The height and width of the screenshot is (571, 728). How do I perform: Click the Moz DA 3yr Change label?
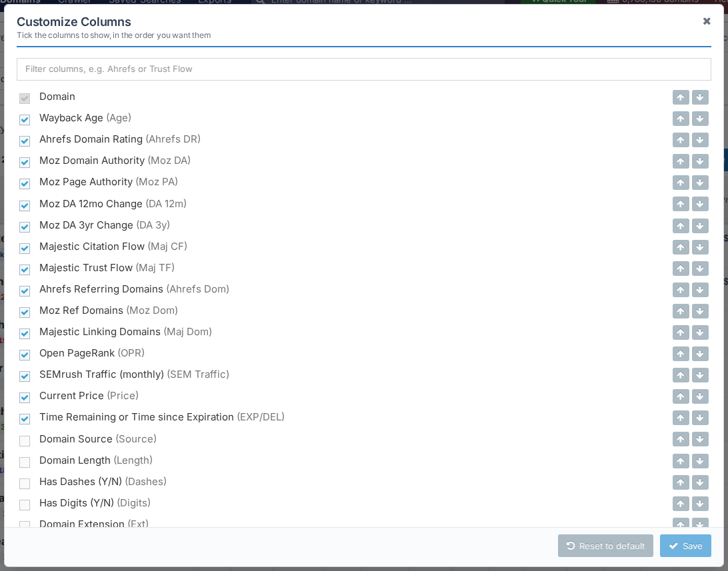[105, 225]
